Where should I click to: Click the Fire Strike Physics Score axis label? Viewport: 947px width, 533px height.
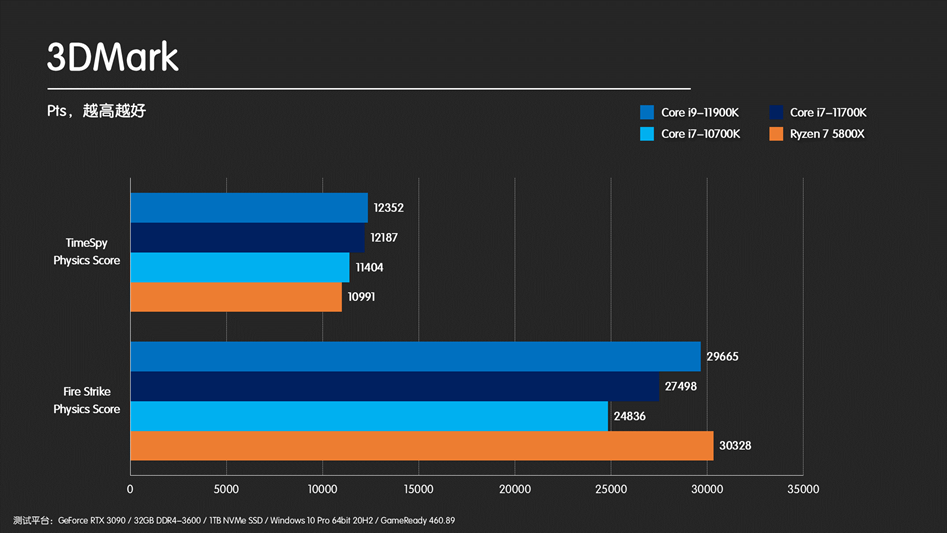pyautogui.click(x=86, y=400)
